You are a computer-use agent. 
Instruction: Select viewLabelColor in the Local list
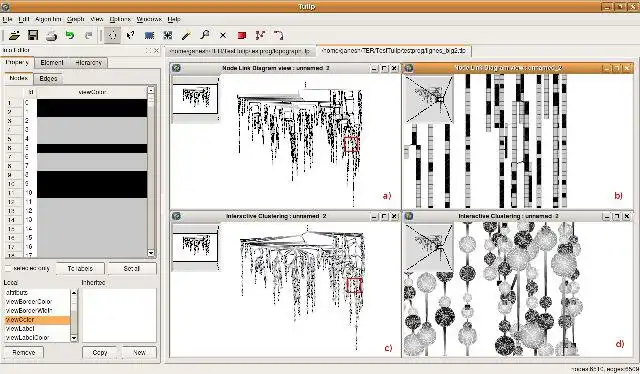(x=37, y=338)
